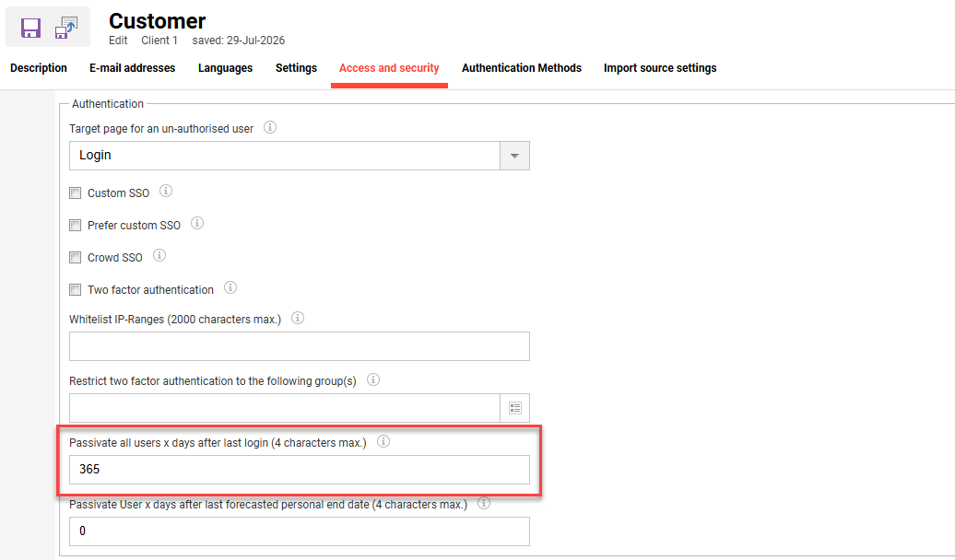Click the Customer page title
This screenshot has width=955, height=560.
click(157, 21)
